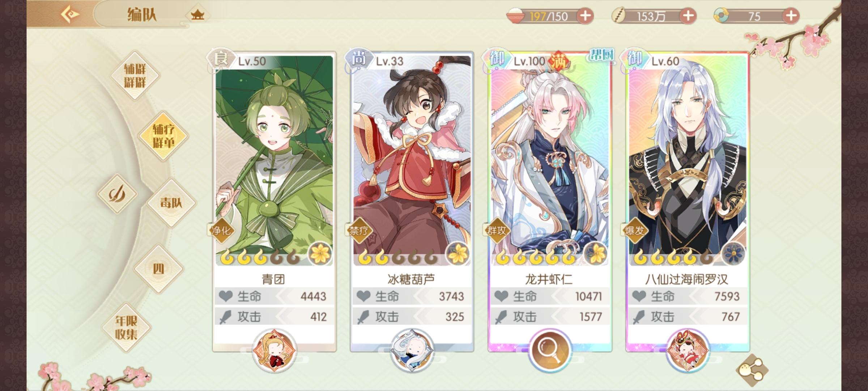Tap the yellow flower badge on 青团 card
Viewport: 868px width, 391px height.
pos(320,253)
